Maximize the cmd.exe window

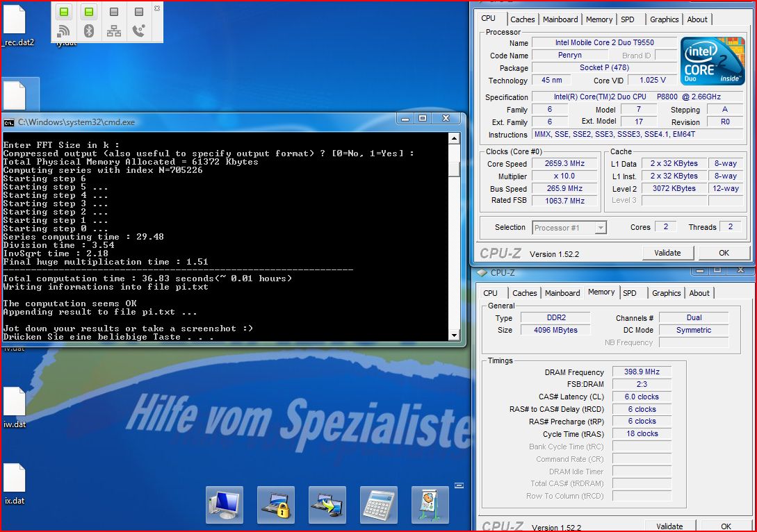(x=423, y=118)
